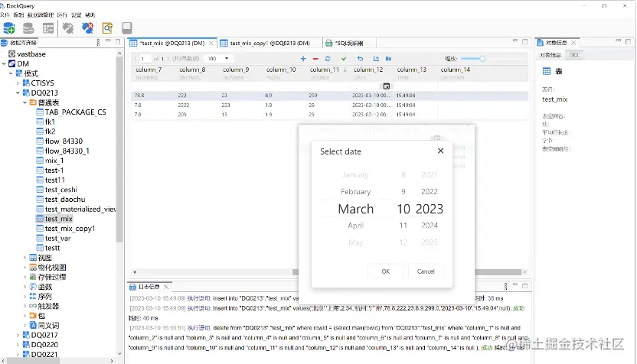The width and height of the screenshot is (637, 364).
Task: Select test_daochu table in tree
Action: point(65,200)
